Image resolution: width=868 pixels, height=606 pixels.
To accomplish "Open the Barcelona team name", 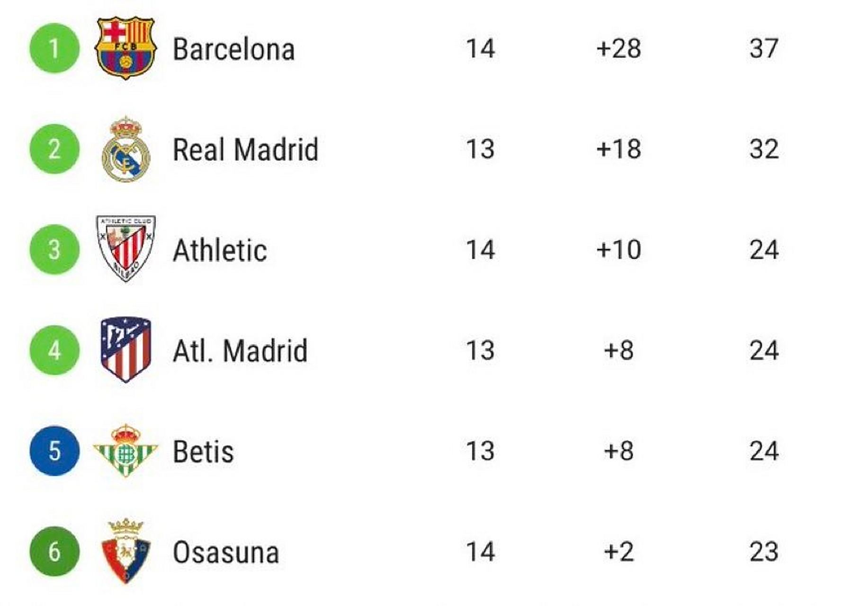I will coord(234,49).
